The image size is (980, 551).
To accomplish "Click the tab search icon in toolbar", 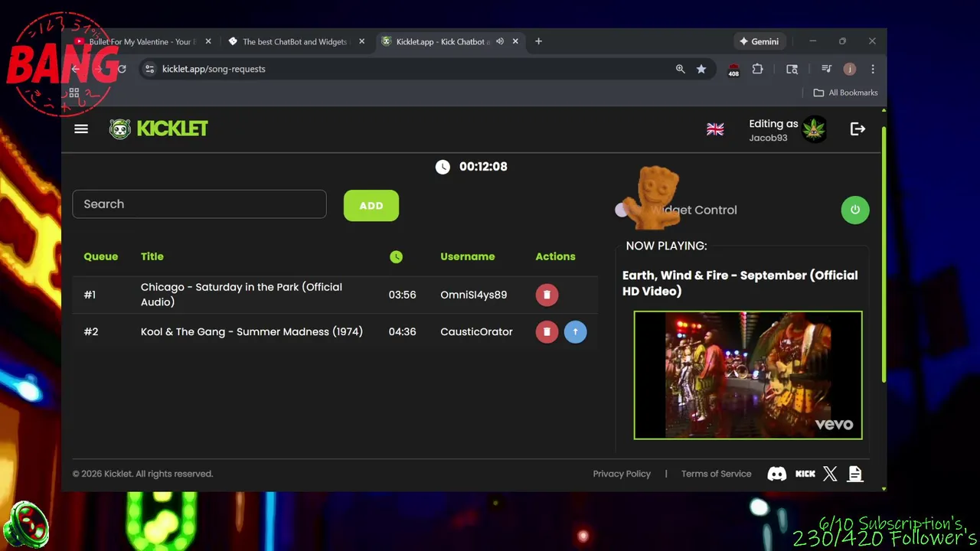I will (792, 69).
